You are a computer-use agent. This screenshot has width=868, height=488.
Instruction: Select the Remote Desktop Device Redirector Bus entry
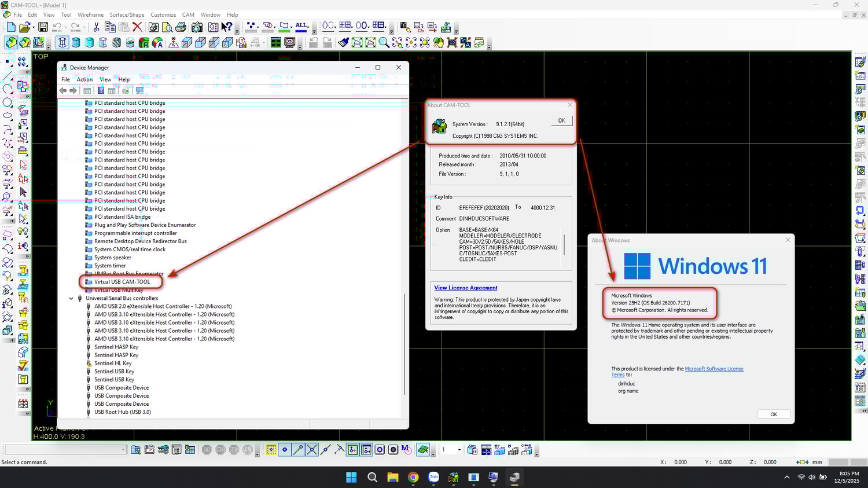tap(141, 241)
